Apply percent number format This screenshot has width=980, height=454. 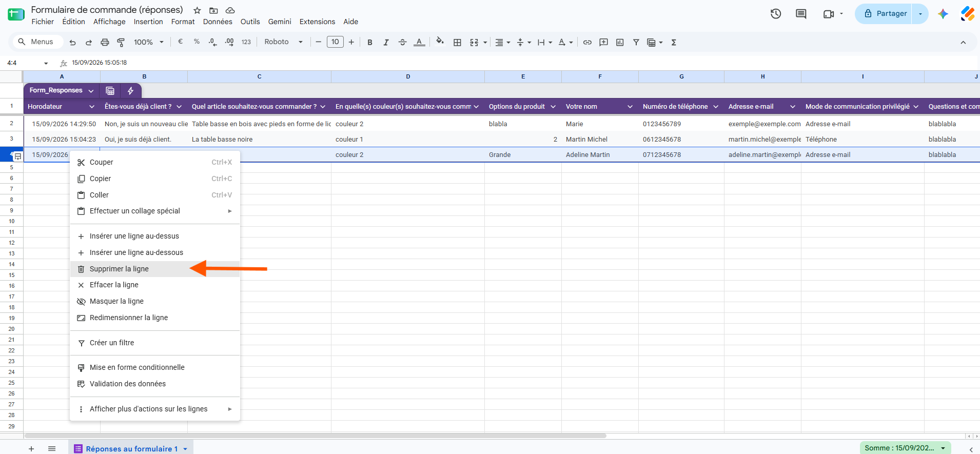click(x=197, y=42)
